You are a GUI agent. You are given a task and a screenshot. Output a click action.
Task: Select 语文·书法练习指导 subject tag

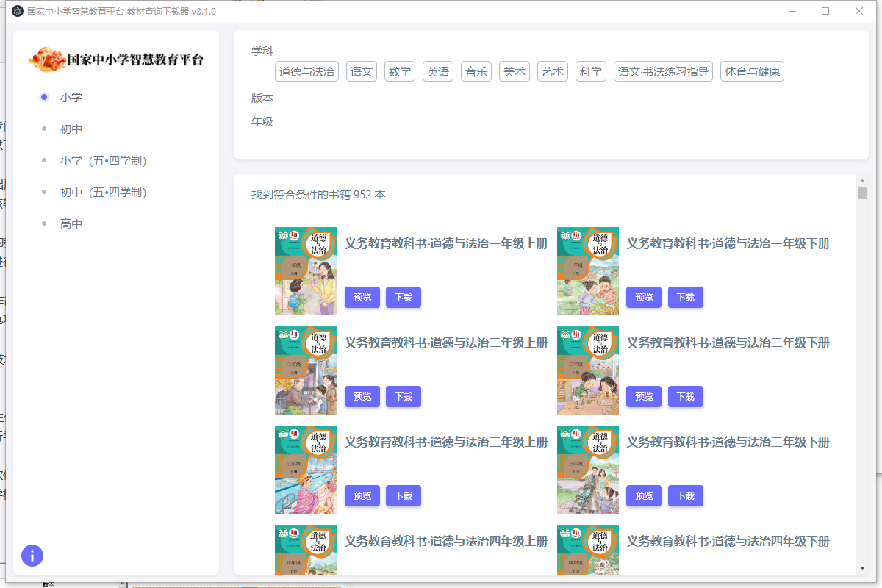coord(663,71)
